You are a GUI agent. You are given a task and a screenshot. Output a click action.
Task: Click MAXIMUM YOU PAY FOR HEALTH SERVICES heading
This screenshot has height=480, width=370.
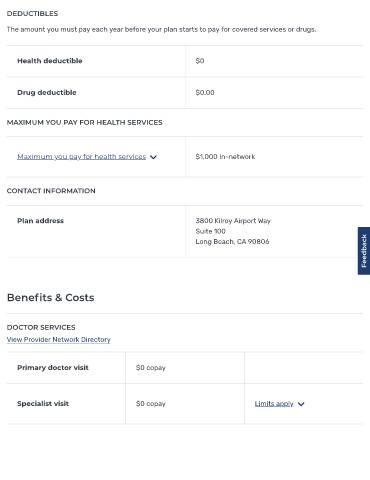point(85,122)
